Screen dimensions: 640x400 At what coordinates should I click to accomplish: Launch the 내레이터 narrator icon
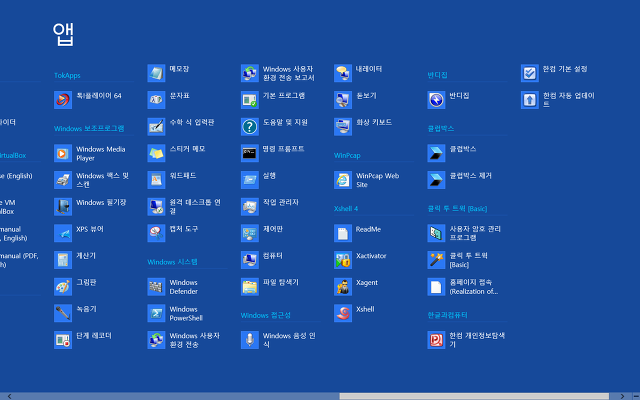coord(343,73)
